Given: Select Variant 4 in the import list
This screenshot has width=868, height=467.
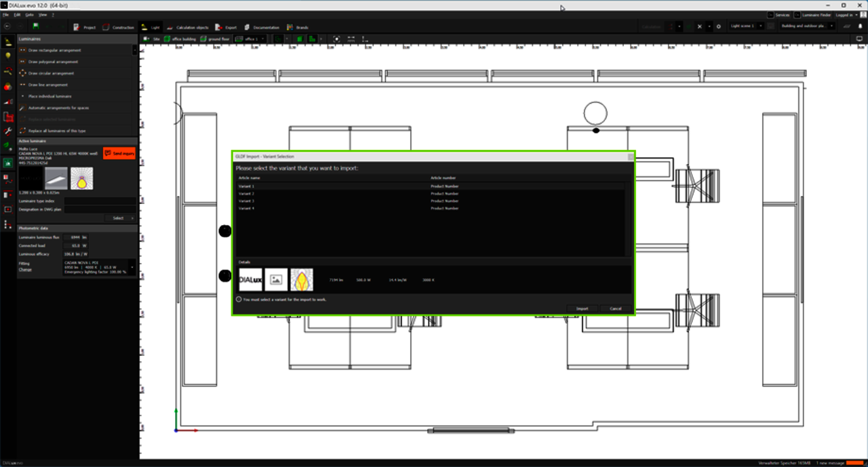Looking at the screenshot, I should click(246, 208).
